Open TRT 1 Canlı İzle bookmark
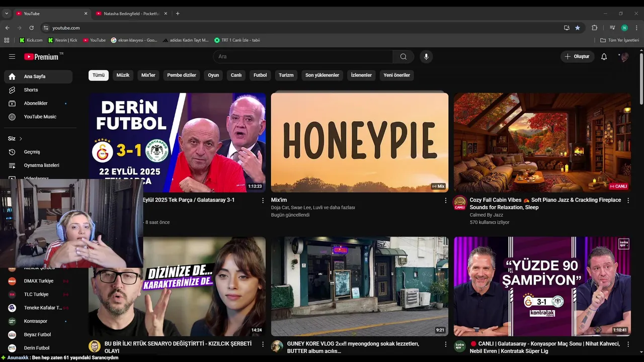This screenshot has height=362, width=644. (x=237, y=40)
